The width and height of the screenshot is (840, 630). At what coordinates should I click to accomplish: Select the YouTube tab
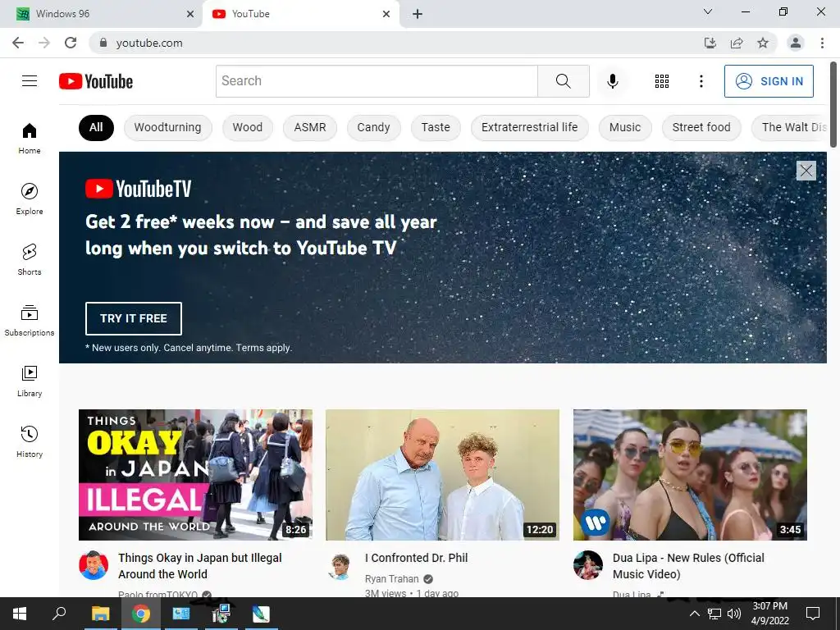(300, 14)
